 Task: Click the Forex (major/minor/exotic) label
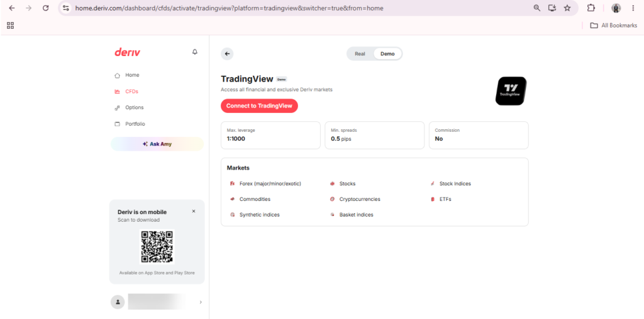pos(270,184)
